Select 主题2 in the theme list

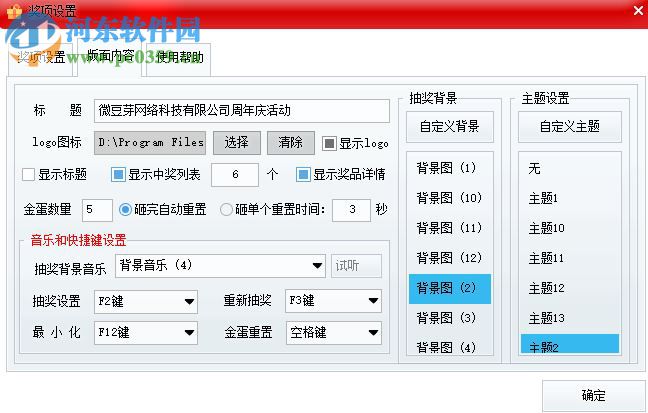pyautogui.click(x=570, y=344)
